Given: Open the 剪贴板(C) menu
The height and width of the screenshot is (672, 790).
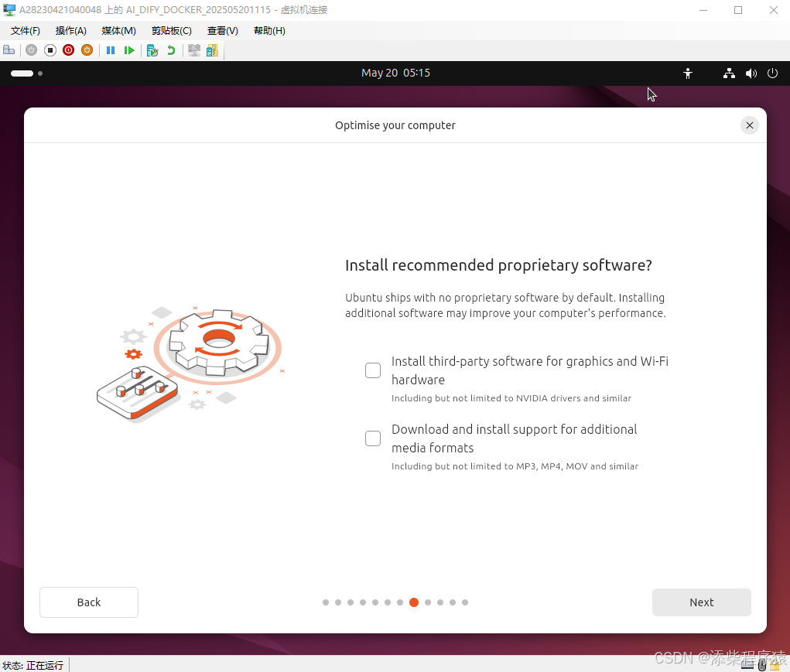Looking at the screenshot, I should [171, 31].
